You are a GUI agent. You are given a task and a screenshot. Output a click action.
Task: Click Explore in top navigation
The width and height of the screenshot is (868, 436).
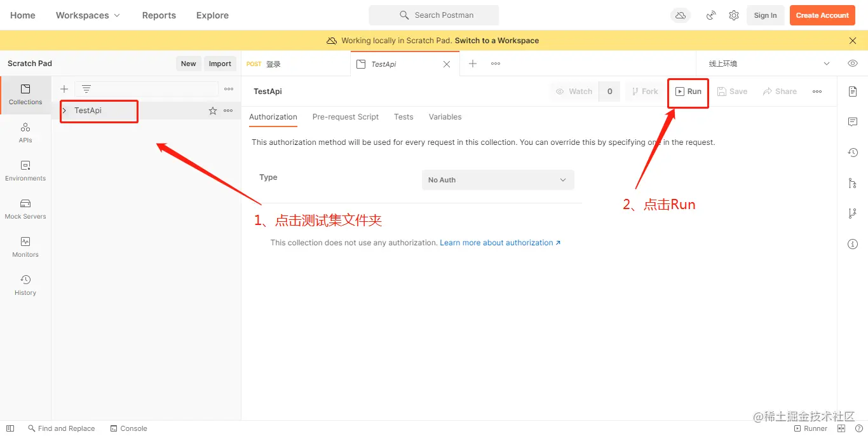pyautogui.click(x=212, y=15)
